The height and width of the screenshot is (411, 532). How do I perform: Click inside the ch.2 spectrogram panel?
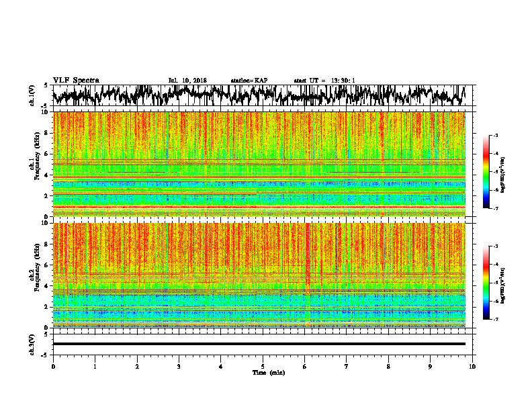pos(259,275)
